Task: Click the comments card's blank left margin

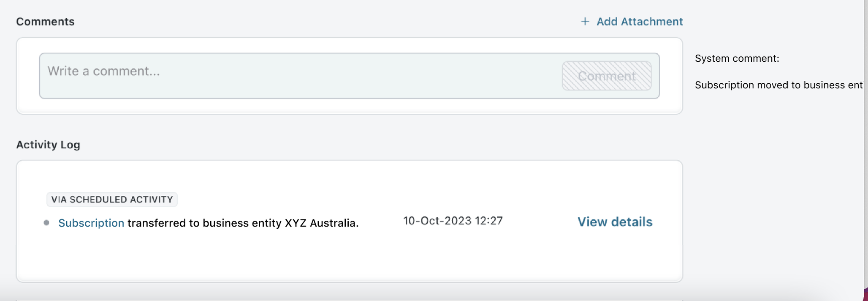Action: (x=28, y=76)
